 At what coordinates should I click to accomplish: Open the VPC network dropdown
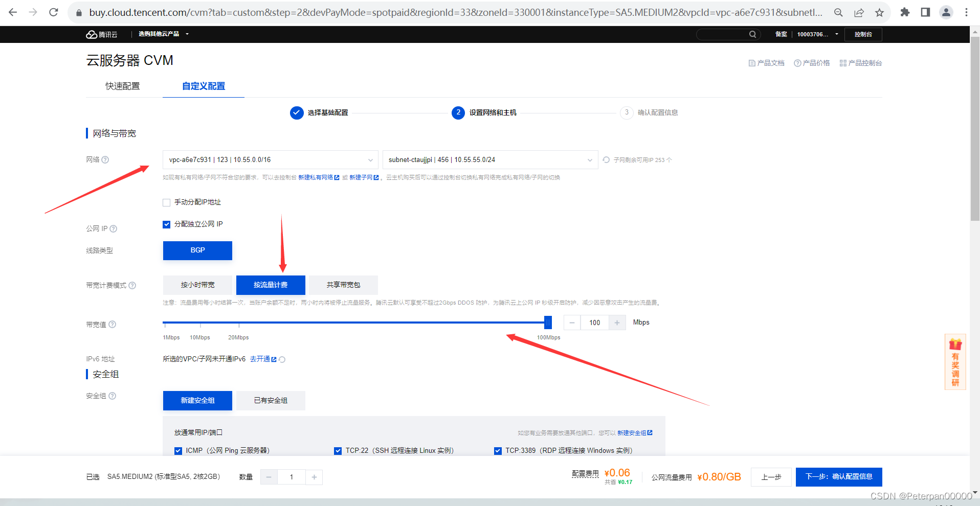(271, 160)
